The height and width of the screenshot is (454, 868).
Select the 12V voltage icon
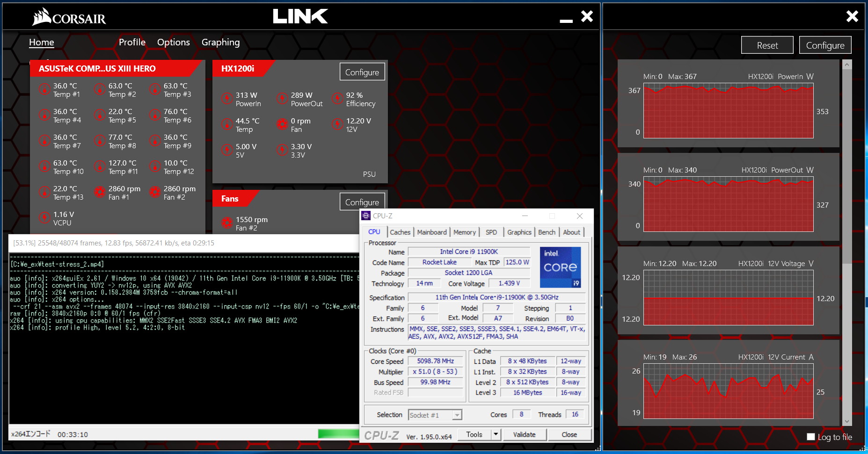click(x=337, y=124)
